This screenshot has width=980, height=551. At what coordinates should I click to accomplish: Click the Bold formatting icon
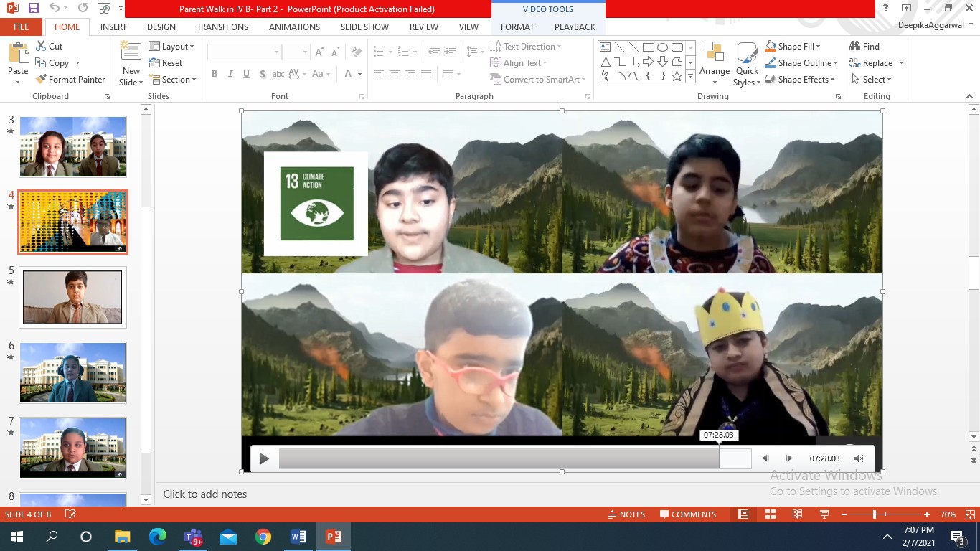point(215,74)
